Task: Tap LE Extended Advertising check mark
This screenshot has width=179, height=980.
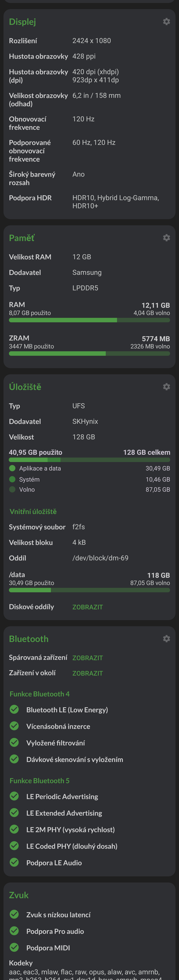Action: pos(14,813)
